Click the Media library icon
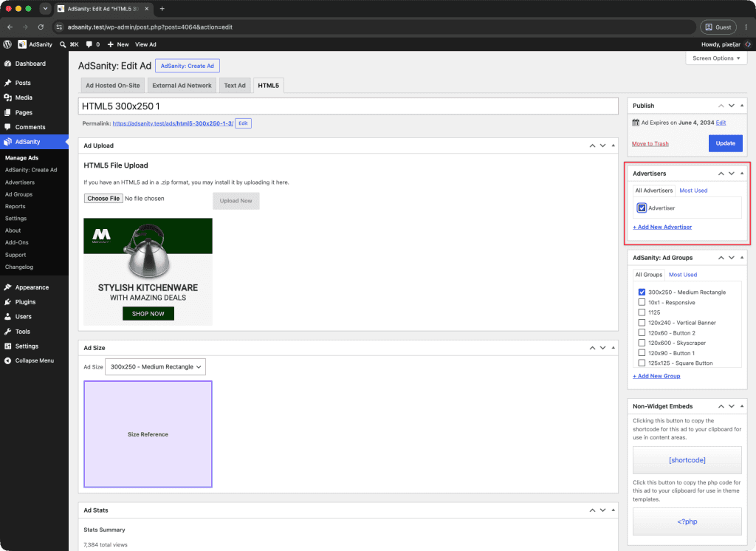 tap(7, 97)
